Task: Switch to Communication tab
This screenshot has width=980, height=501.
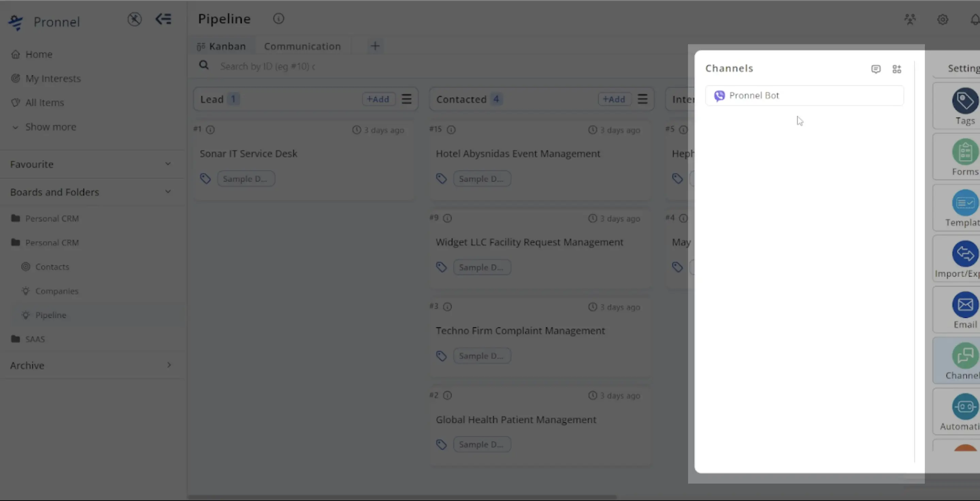Action: [x=303, y=46]
